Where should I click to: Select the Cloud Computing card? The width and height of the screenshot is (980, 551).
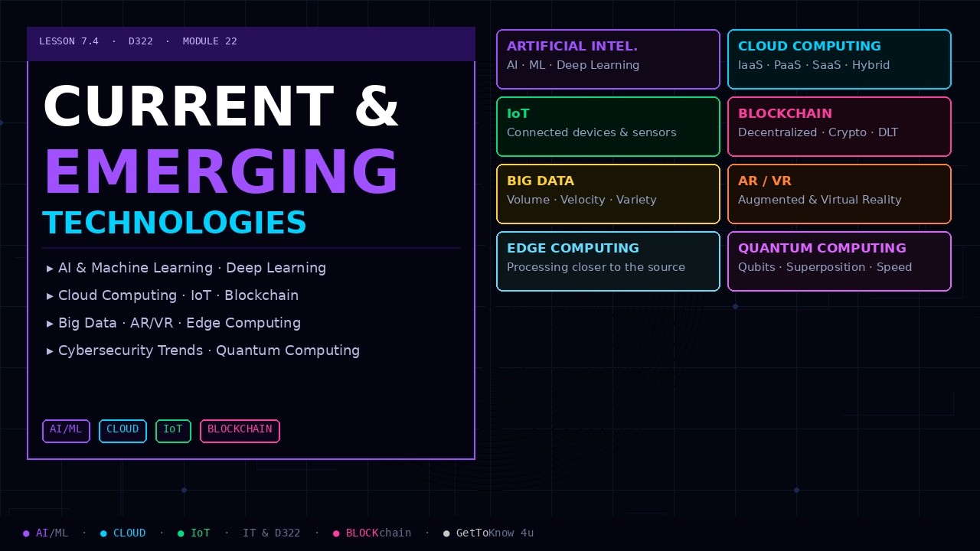[839, 60]
